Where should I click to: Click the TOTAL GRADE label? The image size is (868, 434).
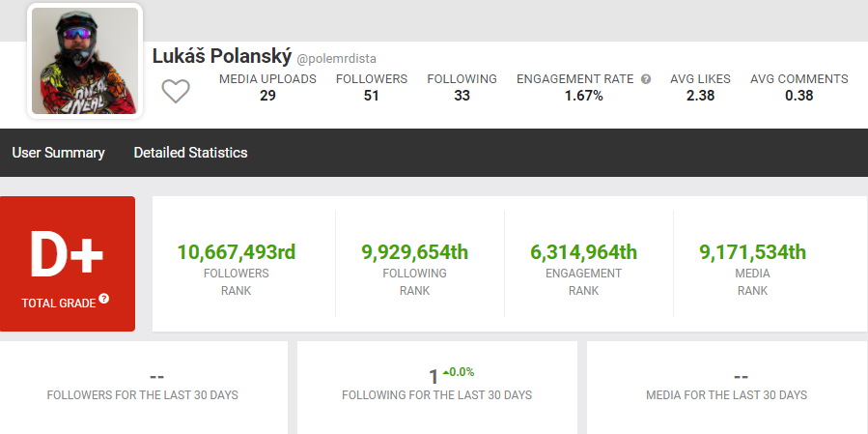59,304
